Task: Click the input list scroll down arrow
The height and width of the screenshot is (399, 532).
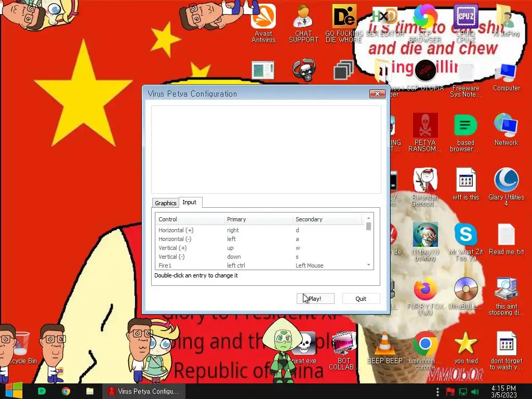Action: click(368, 264)
